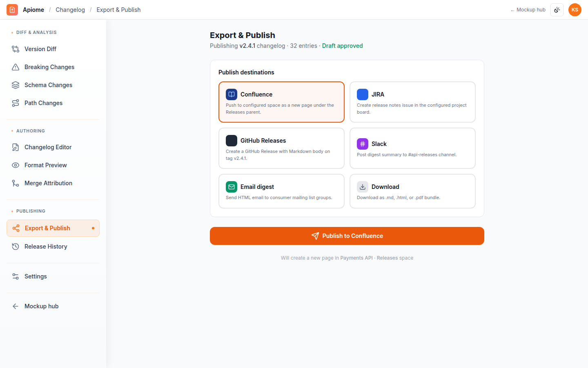
Task: Click Apiome brand name in header
Action: [33, 10]
